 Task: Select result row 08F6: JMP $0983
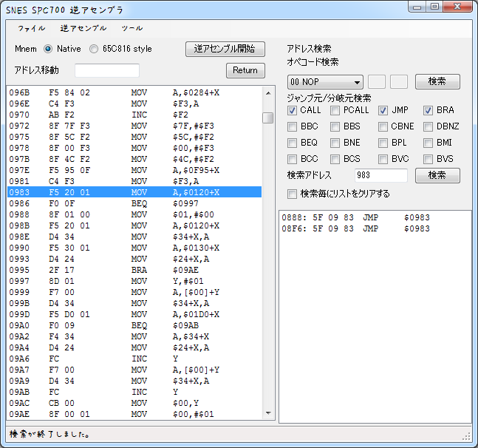tap(375, 228)
